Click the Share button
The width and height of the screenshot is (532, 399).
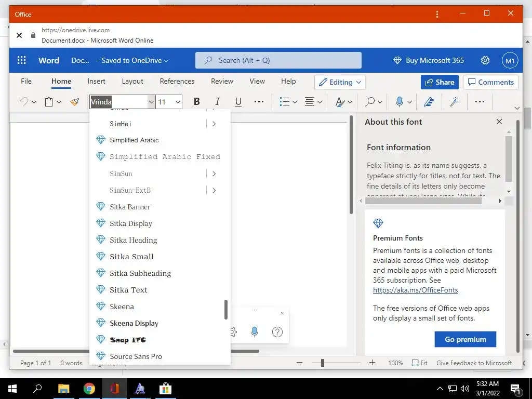pos(440,82)
